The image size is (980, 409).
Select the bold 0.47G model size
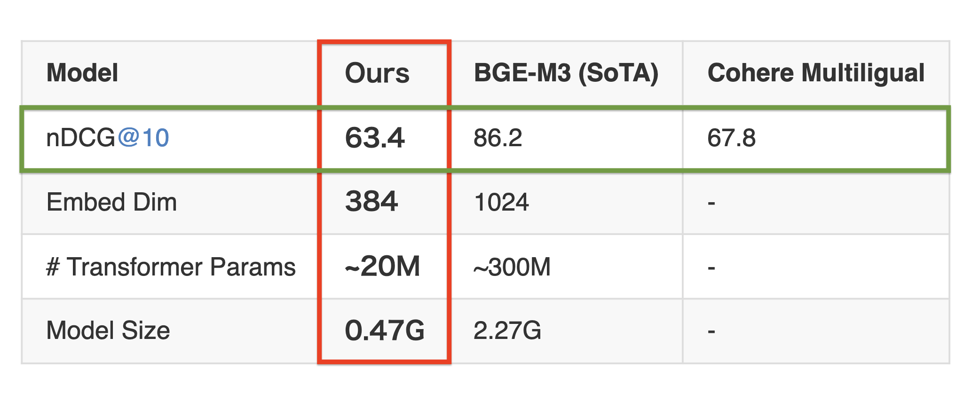(385, 330)
